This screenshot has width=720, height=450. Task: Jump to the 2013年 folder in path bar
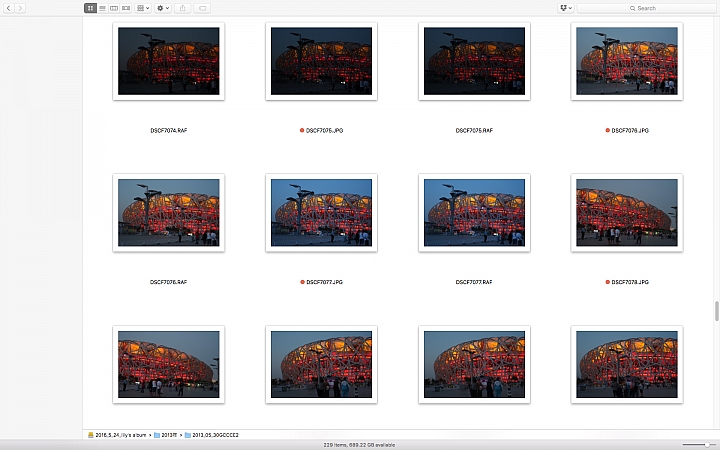[x=166, y=435]
